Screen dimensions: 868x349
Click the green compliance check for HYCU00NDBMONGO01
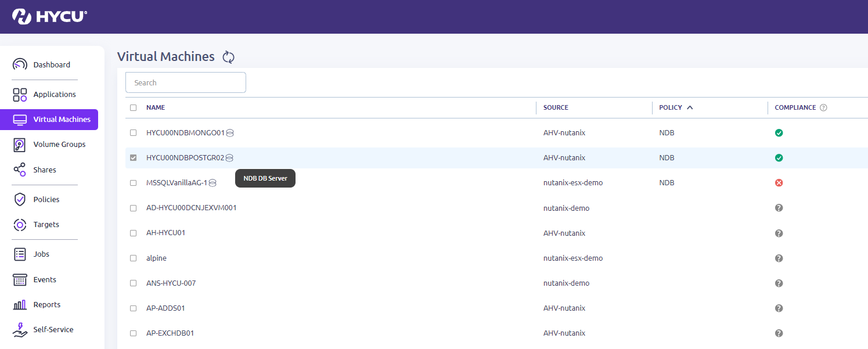779,132
